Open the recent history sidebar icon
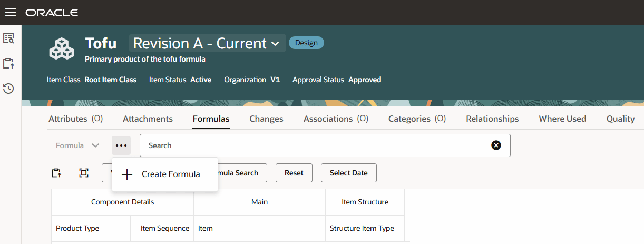This screenshot has height=244, width=644. 8,89
